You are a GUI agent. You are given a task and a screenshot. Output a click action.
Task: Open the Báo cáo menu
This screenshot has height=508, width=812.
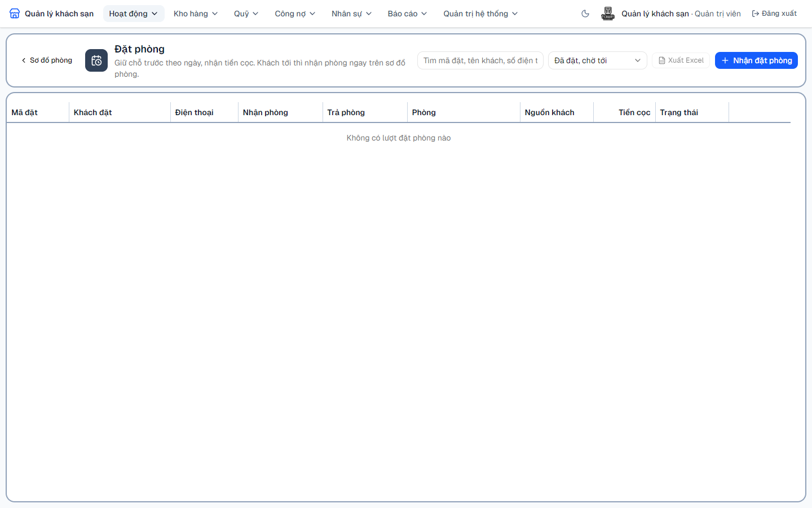coord(408,14)
